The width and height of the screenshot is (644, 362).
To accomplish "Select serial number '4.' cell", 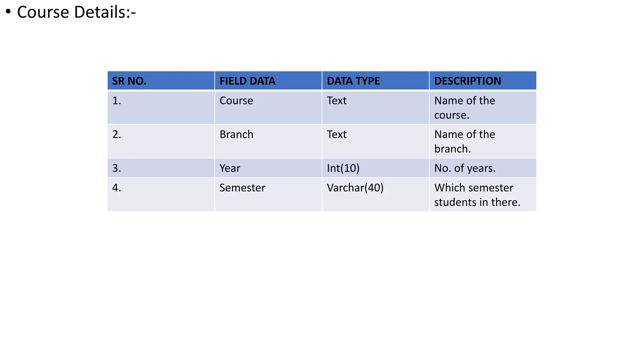I will click(161, 195).
